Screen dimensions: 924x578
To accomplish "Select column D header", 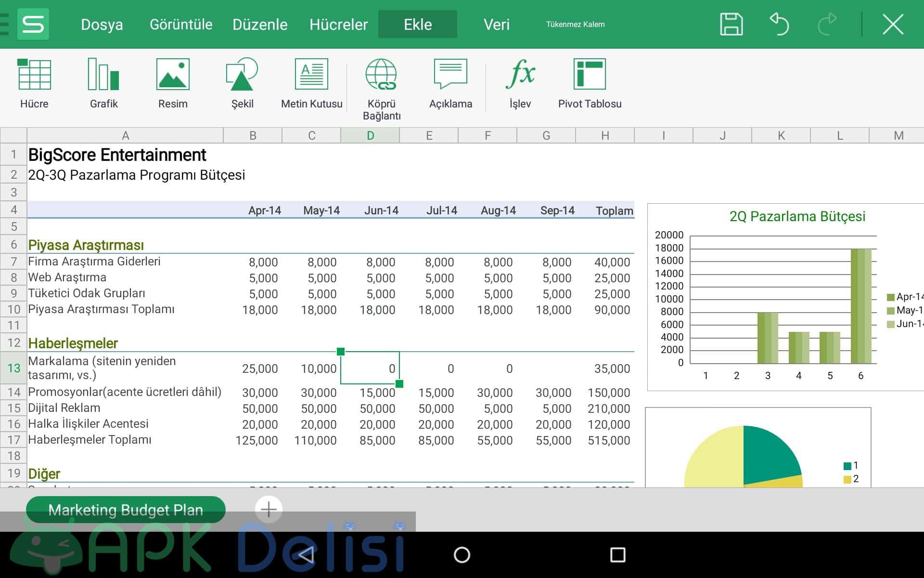I will pyautogui.click(x=370, y=135).
